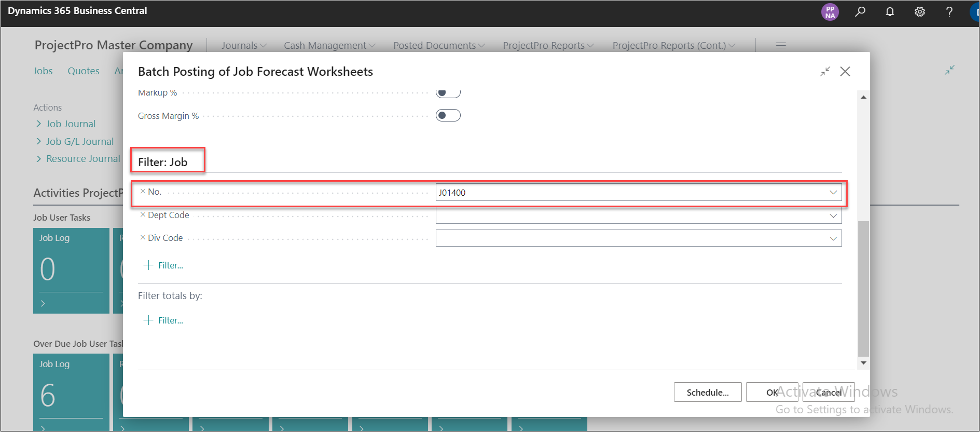Image resolution: width=980 pixels, height=432 pixels.
Task: Remove the Dept Code filter field
Action: click(x=143, y=215)
